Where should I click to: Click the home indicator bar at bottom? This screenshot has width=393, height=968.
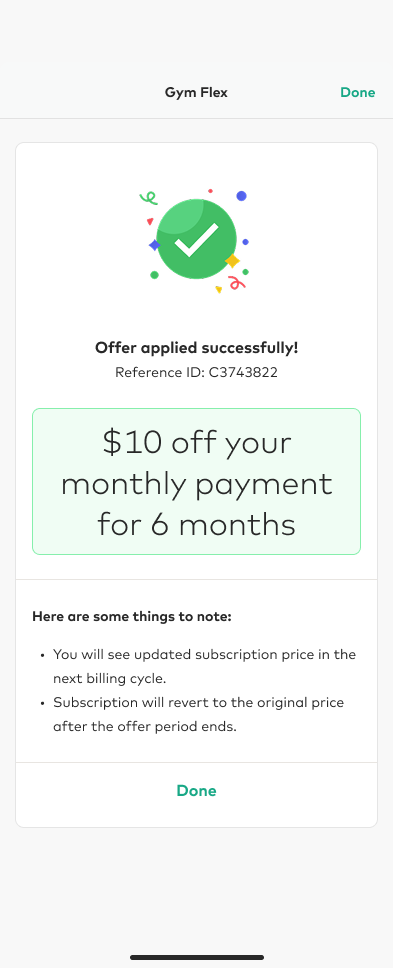point(197,958)
